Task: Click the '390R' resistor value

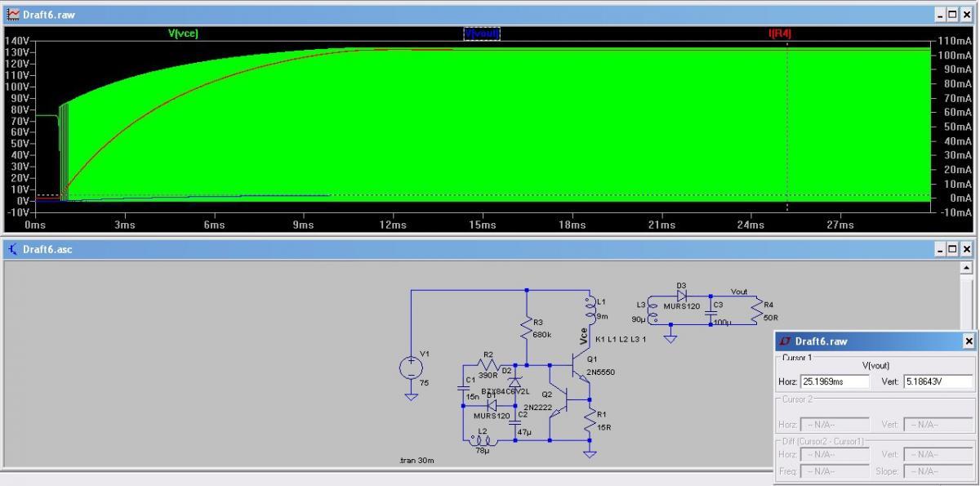Action: [x=488, y=376]
